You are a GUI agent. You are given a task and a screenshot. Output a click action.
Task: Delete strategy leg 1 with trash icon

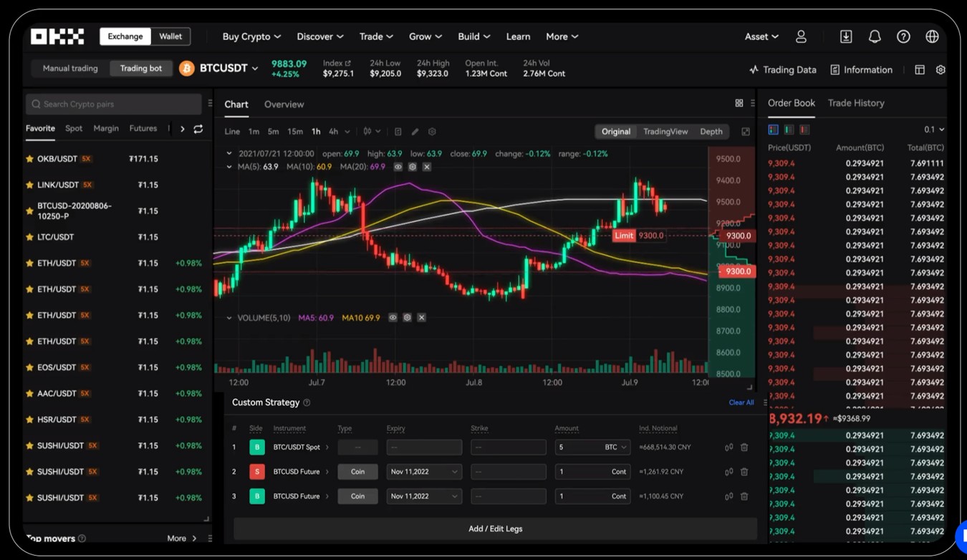[x=744, y=448]
